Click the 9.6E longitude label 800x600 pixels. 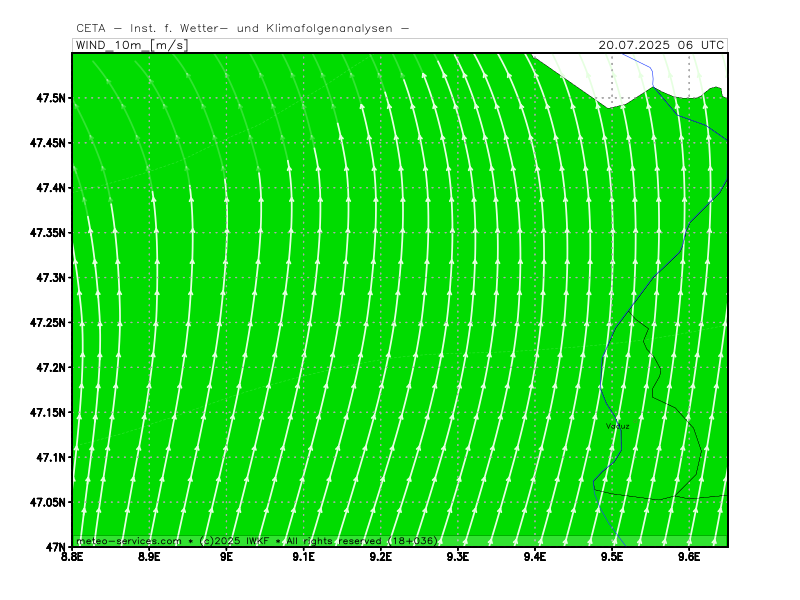click(x=689, y=557)
